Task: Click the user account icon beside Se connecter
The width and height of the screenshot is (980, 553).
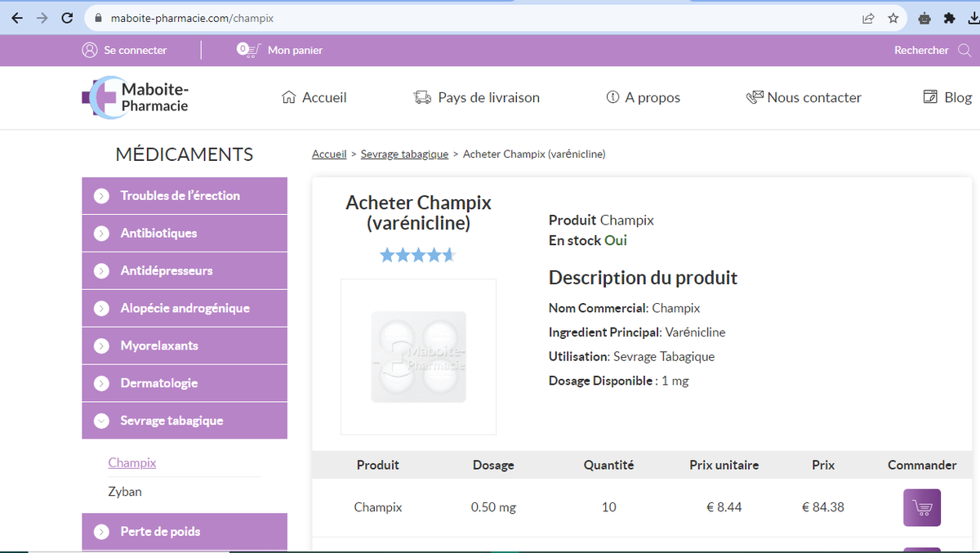Action: click(x=90, y=50)
